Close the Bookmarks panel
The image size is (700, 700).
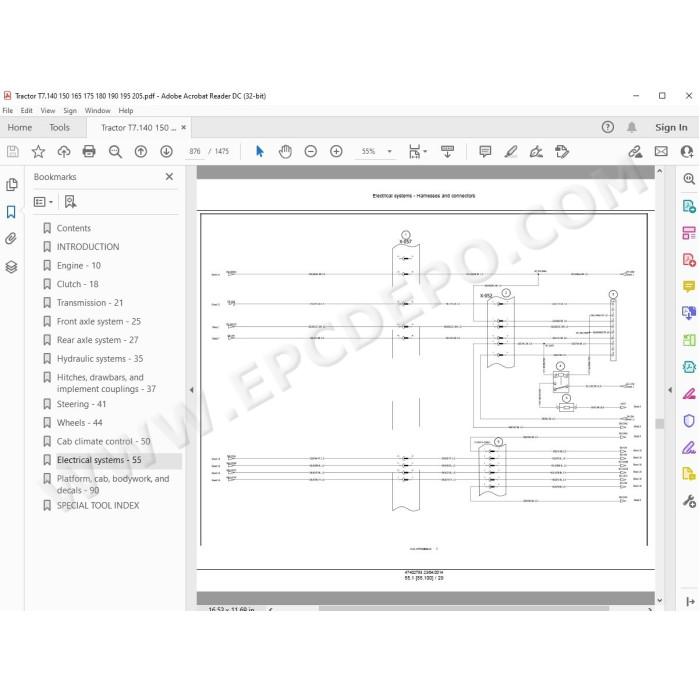click(x=169, y=177)
